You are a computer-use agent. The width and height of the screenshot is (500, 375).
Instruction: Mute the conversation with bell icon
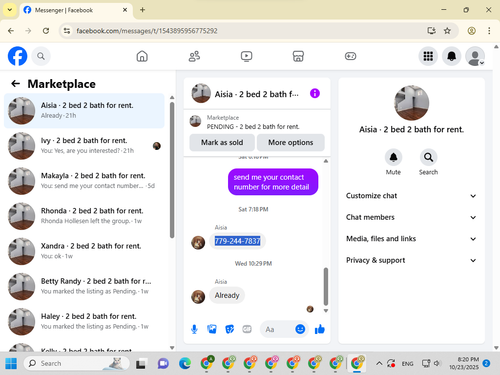(393, 157)
